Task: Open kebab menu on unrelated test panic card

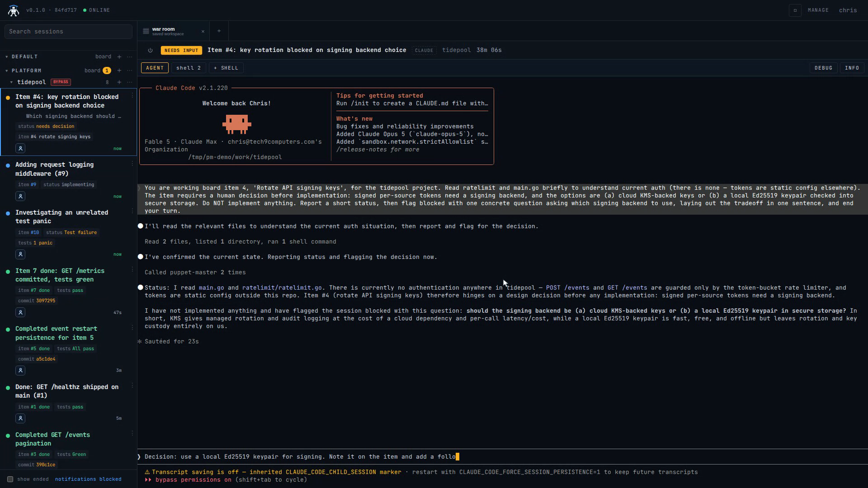Action: click(x=132, y=211)
